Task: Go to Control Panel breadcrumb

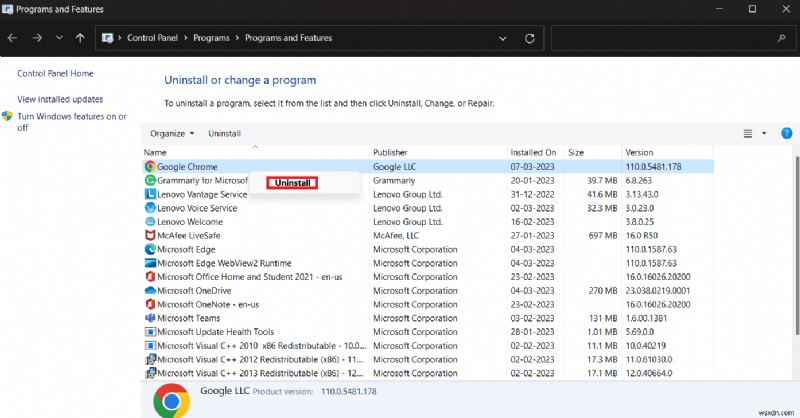Action: [152, 38]
